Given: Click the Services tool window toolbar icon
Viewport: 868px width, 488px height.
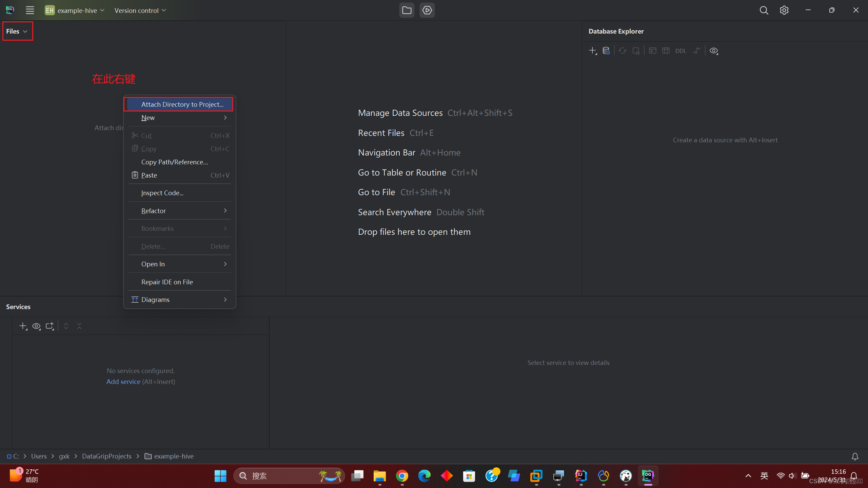Looking at the screenshot, I should (427, 10).
